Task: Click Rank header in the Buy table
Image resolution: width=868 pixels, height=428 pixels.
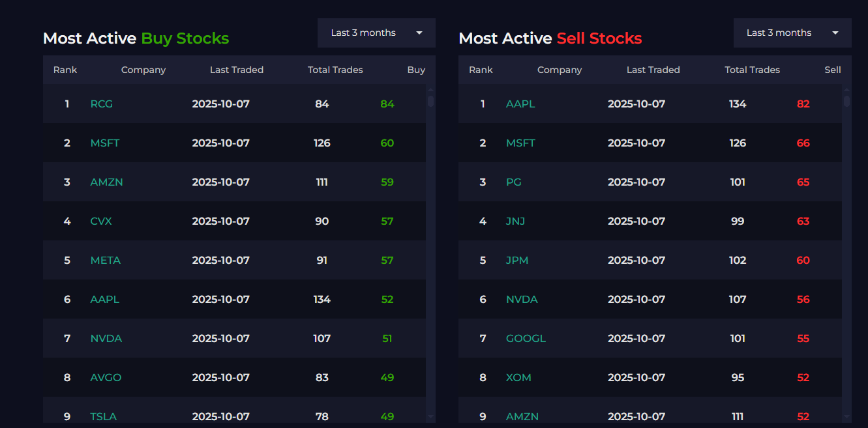Action: (65, 70)
